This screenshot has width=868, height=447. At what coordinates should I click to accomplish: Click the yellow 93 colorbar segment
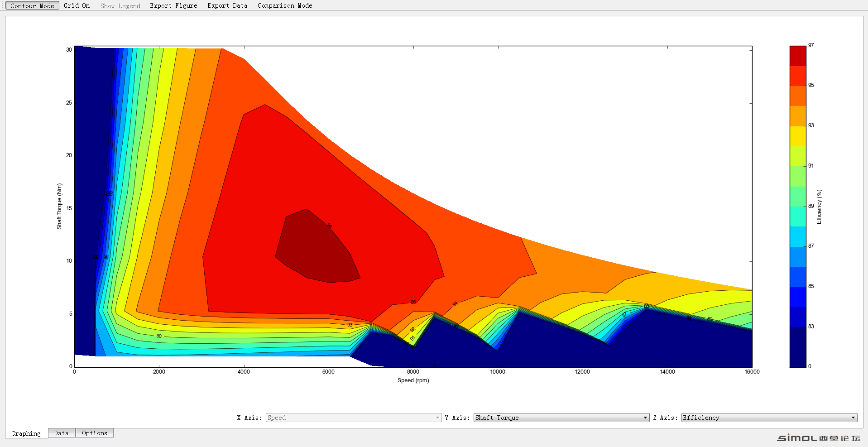(798, 136)
